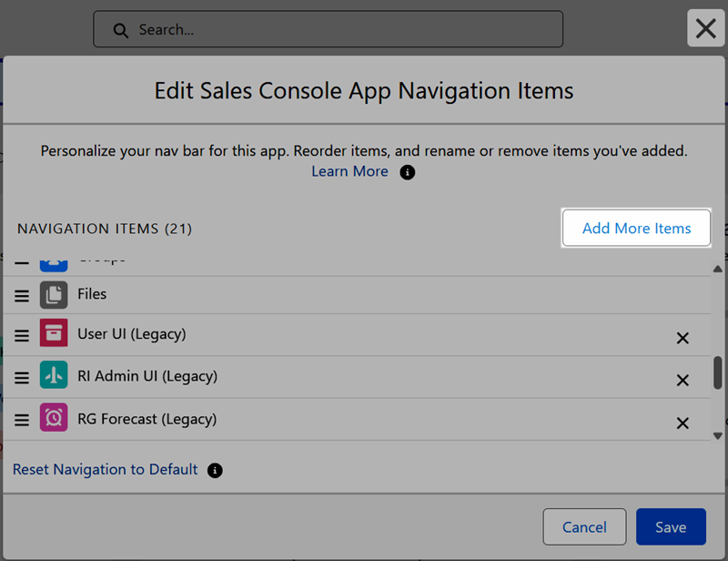
Task: Click the info icon beside Learn More
Action: pos(407,172)
